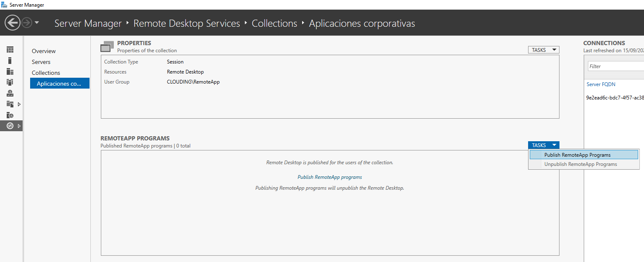
Task: Collapse the RemoteApp Programs TASKS dropdown
Action: coord(544,145)
